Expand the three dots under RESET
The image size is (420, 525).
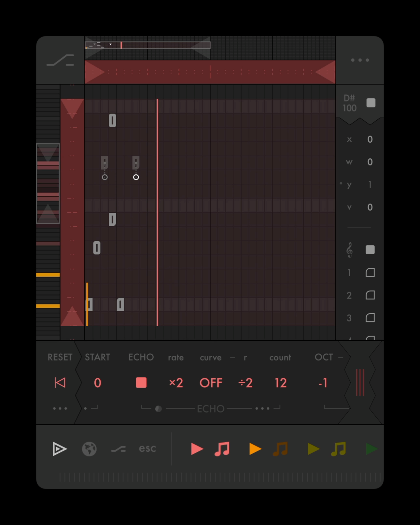click(60, 408)
